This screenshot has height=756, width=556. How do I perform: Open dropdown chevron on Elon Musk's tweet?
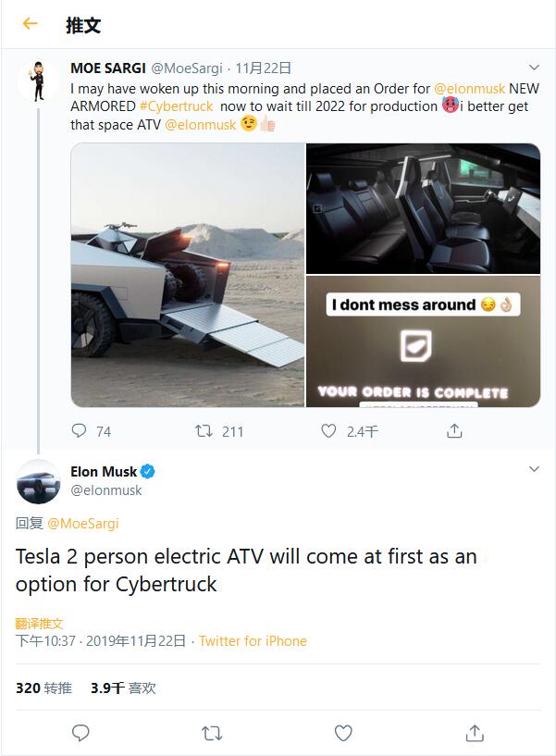coord(534,470)
